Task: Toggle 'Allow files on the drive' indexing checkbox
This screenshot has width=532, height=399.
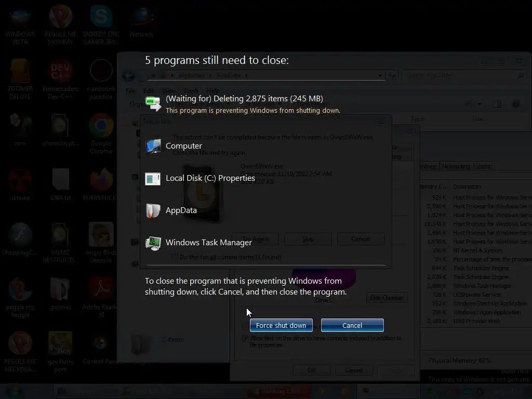Action: 245,339
